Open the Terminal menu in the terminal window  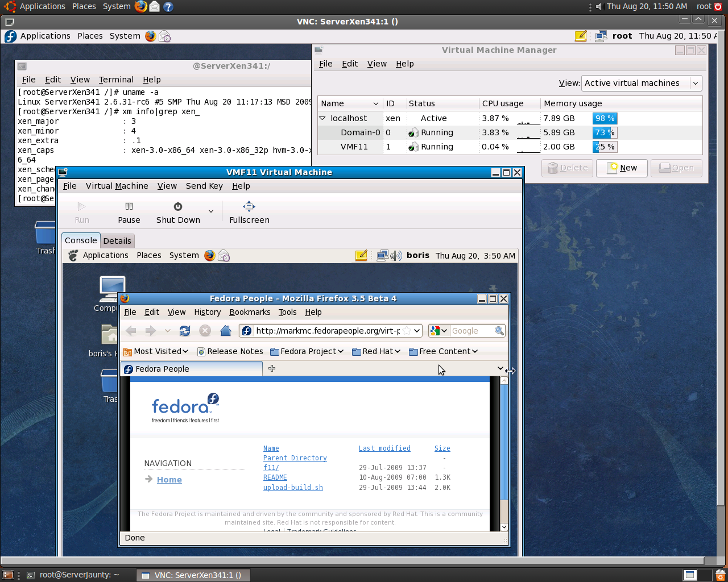116,80
